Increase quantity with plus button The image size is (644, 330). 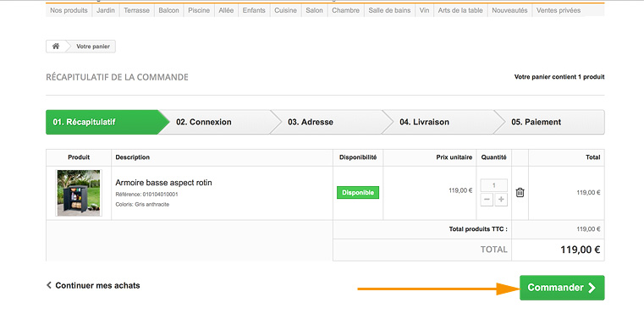501,200
